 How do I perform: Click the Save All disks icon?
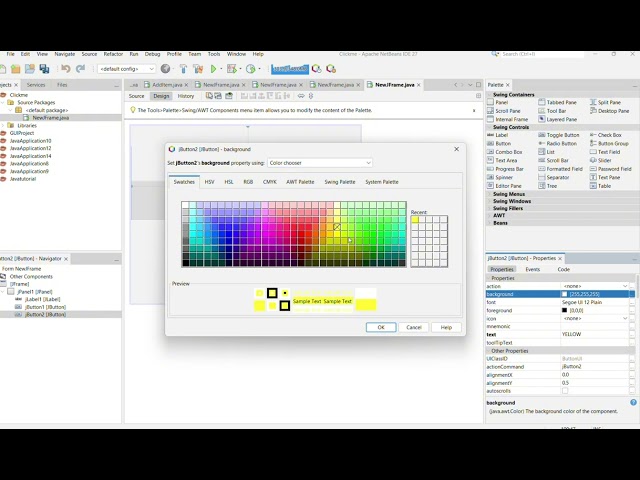pyautogui.click(x=44, y=69)
